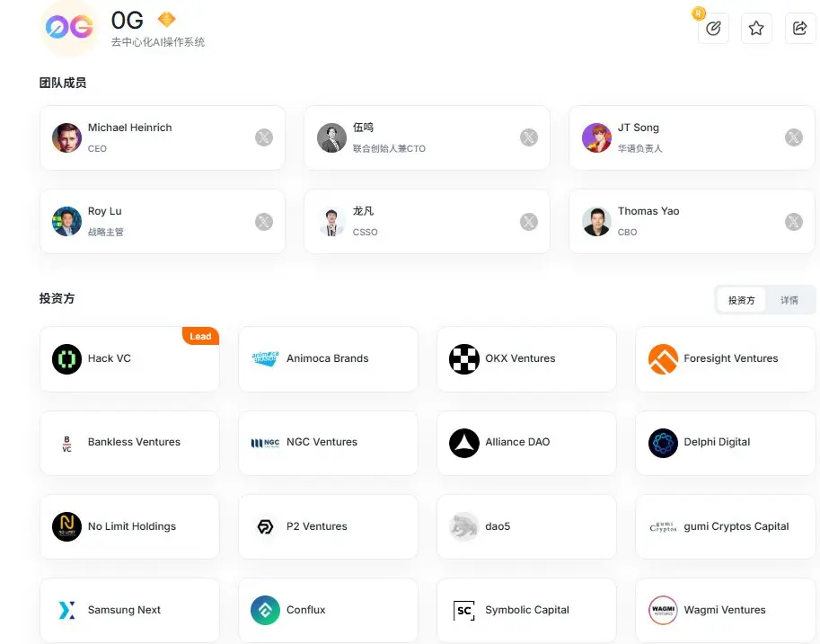This screenshot has height=644, width=820.
Task: Click the Wagmi Ventures logo icon
Action: click(663, 610)
